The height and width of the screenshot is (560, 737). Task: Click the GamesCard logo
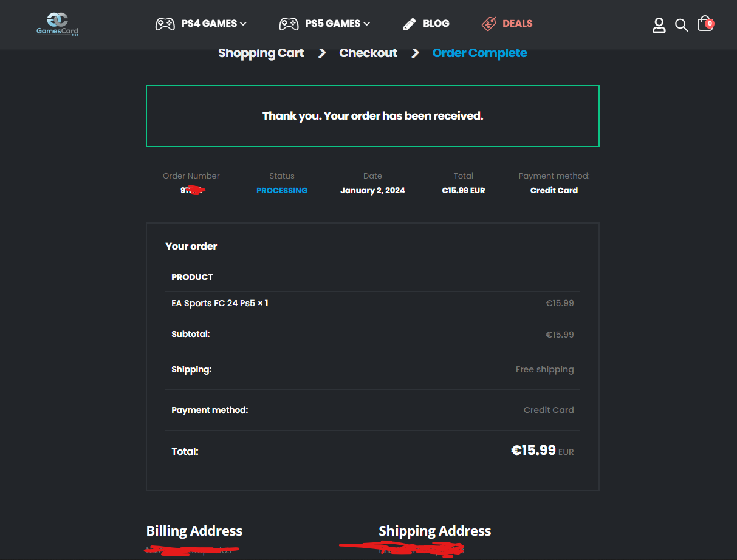point(57,24)
